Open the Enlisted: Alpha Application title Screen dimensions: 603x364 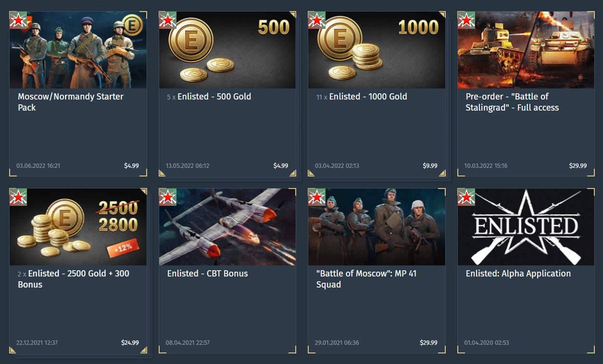point(518,274)
